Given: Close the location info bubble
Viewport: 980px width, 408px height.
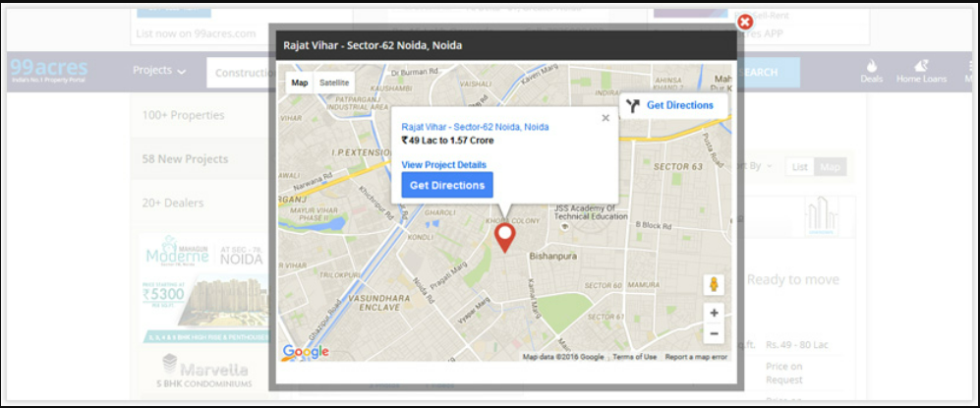Looking at the screenshot, I should [x=605, y=118].
